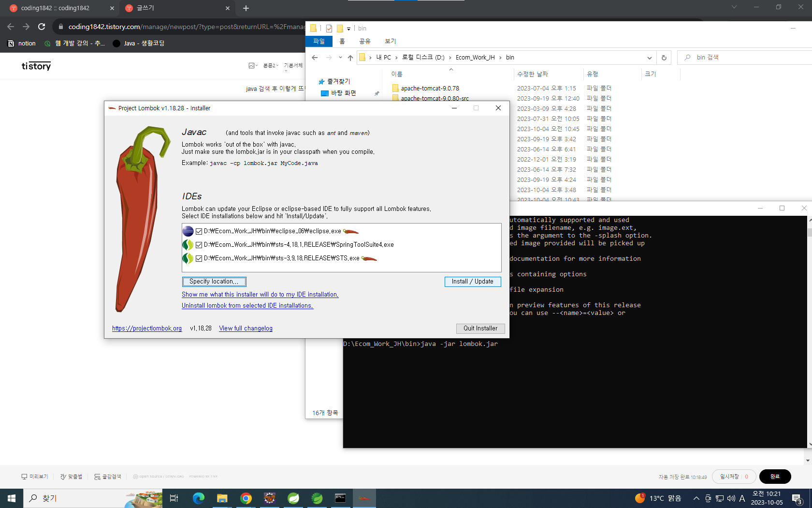Open the 공유 ribbon tab in File Explorer
Screen dimensions: 812x508
365,42
